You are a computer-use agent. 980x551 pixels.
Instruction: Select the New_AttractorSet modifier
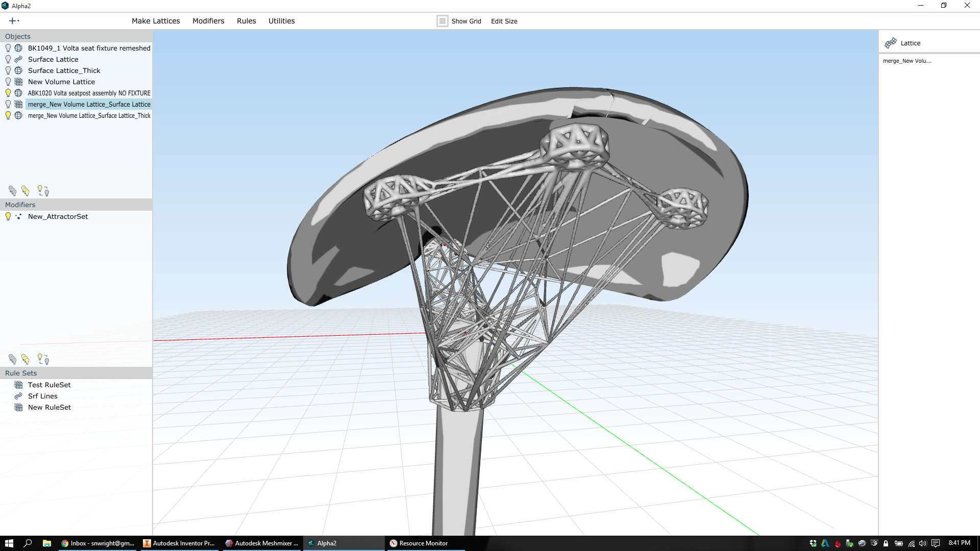click(x=58, y=216)
